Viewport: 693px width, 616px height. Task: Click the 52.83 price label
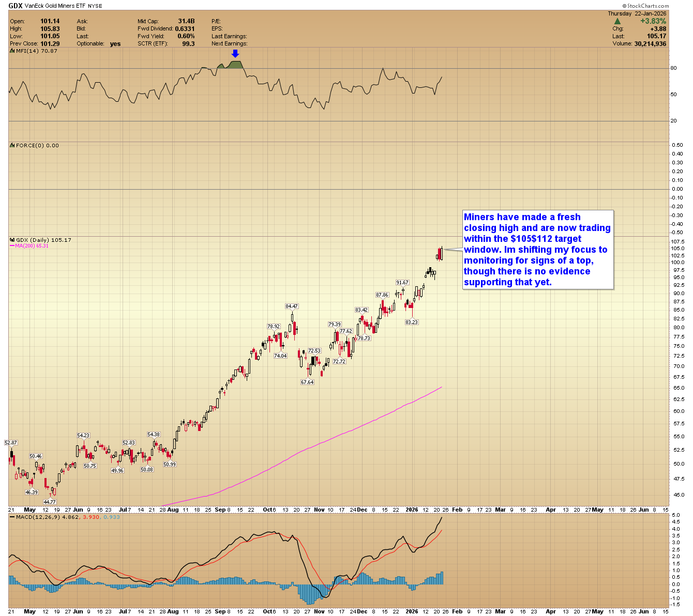pyautogui.click(x=129, y=443)
